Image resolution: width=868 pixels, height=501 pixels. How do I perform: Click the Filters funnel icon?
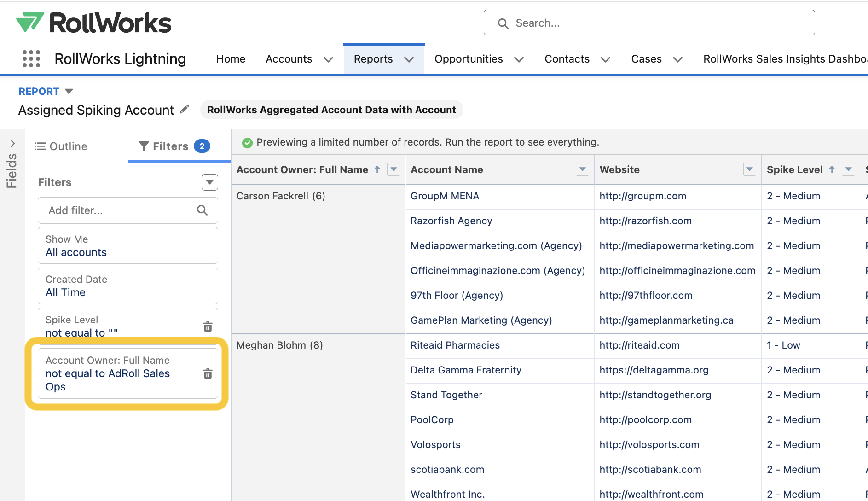tap(144, 146)
